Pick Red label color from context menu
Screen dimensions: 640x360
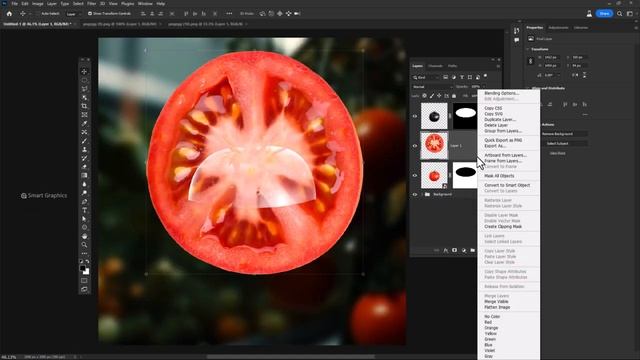coord(488,322)
